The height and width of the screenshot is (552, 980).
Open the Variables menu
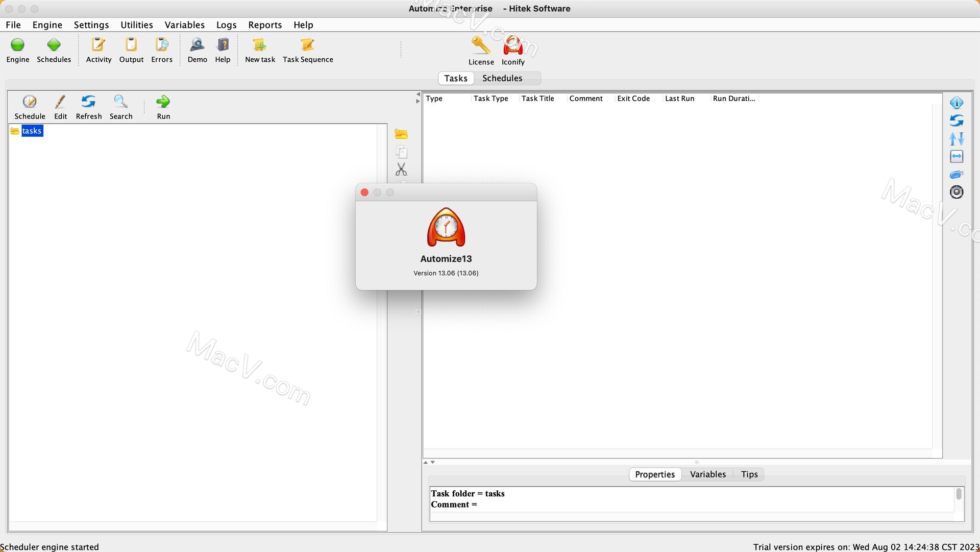click(x=185, y=25)
